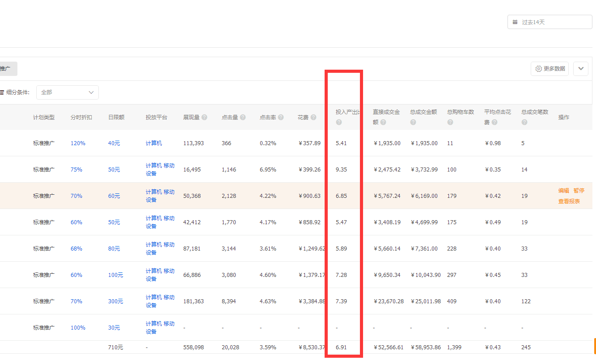Click the 计划类型 column header
This screenshot has height=364, width=596.
pos(44,117)
